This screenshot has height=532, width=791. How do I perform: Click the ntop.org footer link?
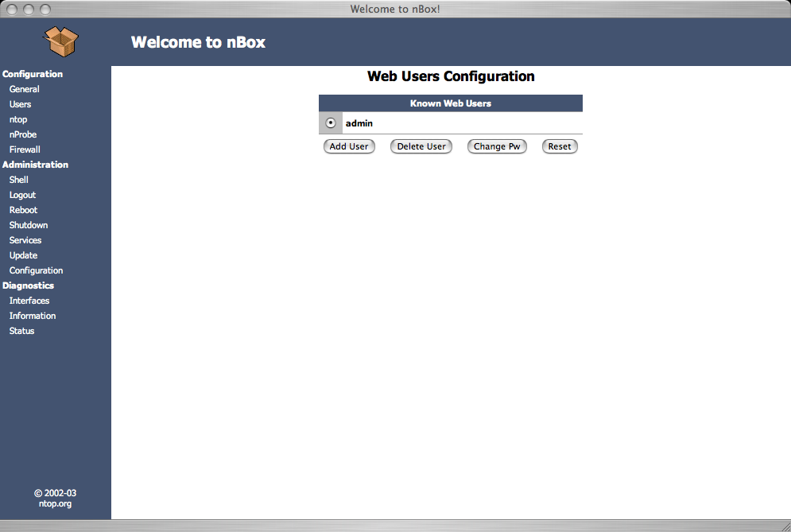55,503
